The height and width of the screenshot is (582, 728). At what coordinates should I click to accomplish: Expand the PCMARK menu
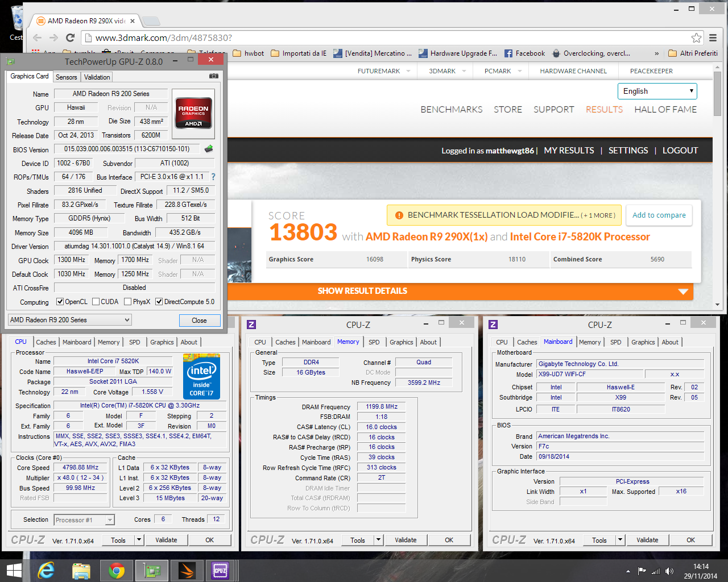click(x=502, y=71)
